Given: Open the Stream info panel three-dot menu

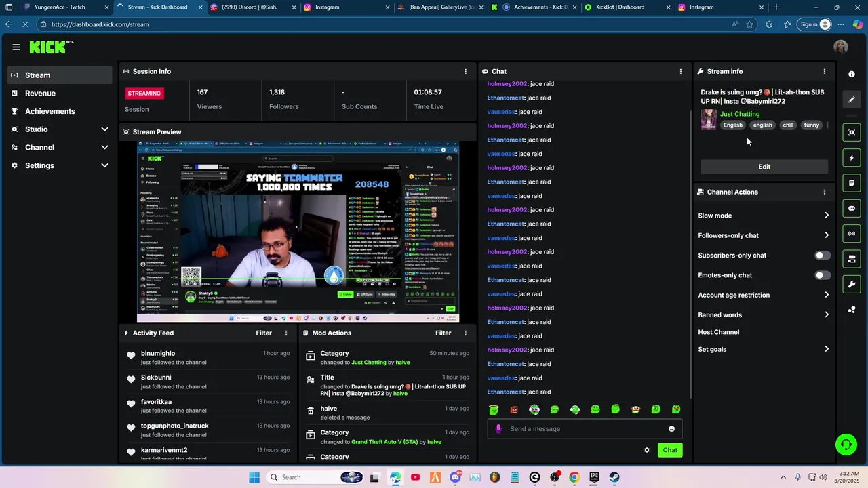Looking at the screenshot, I should click(825, 71).
